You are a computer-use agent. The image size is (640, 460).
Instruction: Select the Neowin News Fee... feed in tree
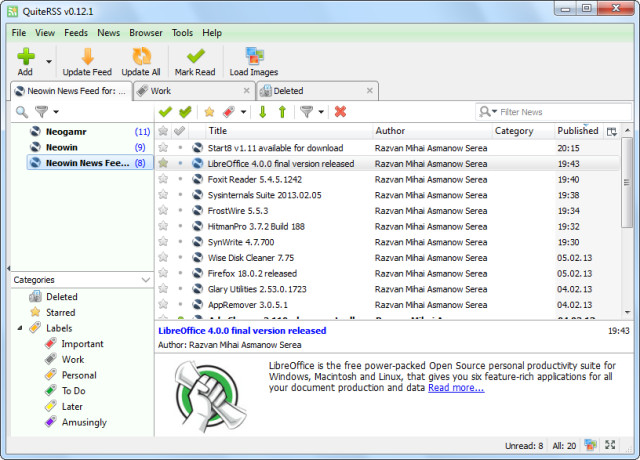click(90, 163)
